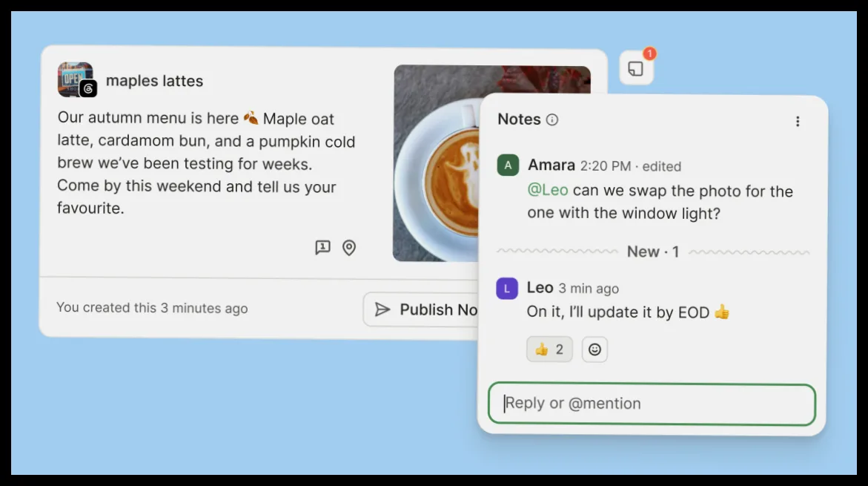This screenshot has width=868, height=486.
Task: Click Amara's green avatar icon
Action: (x=508, y=165)
